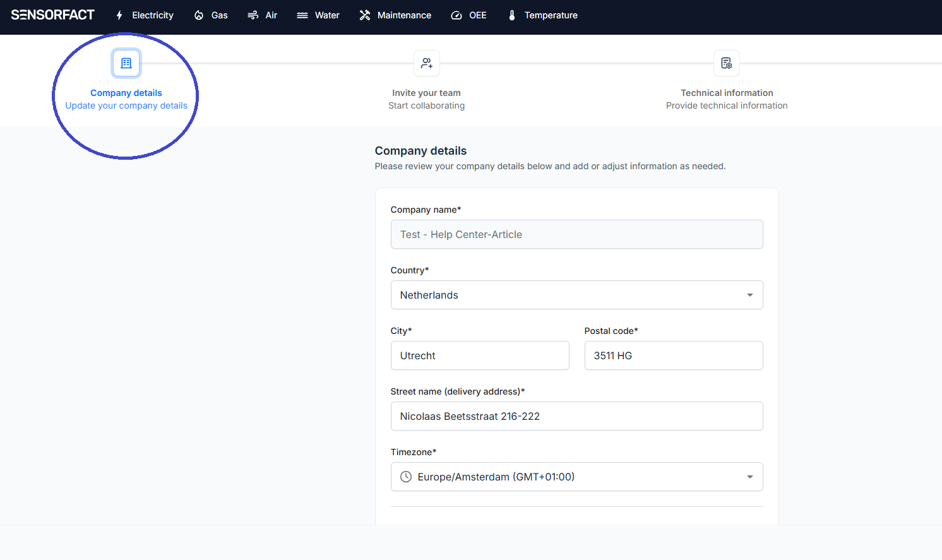Click the Water waves icon
Viewport: 942px width, 560px height.
click(302, 15)
